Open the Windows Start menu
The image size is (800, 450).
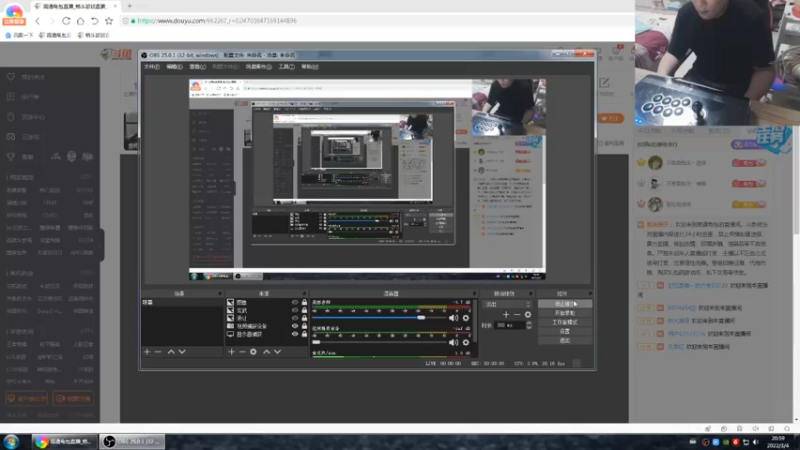[x=11, y=441]
